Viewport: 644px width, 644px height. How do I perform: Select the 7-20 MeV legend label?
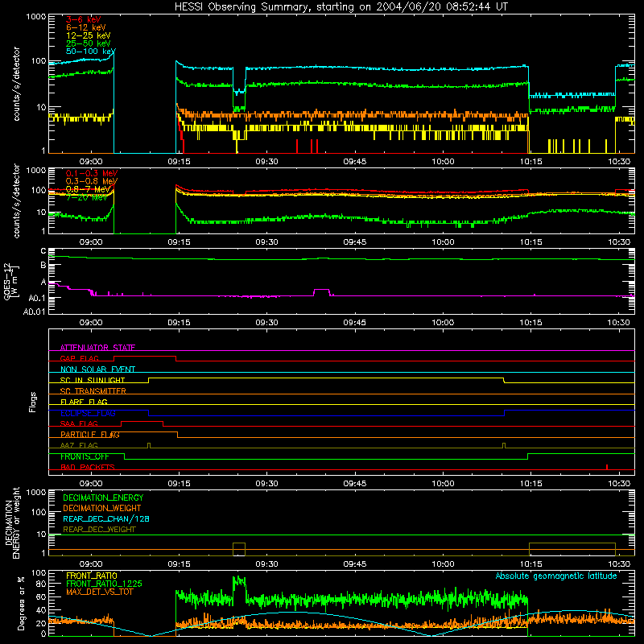click(86, 197)
